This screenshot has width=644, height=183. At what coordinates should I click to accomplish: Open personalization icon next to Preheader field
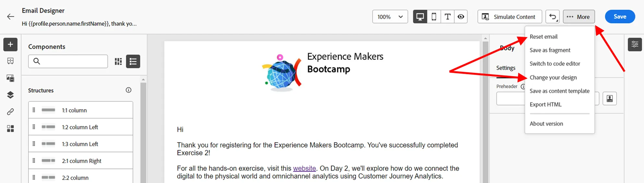(610, 98)
